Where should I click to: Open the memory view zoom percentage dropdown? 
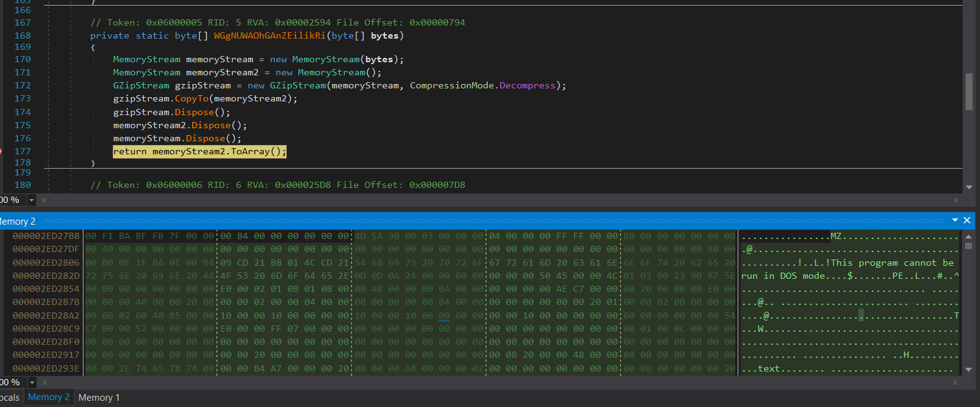[31, 383]
